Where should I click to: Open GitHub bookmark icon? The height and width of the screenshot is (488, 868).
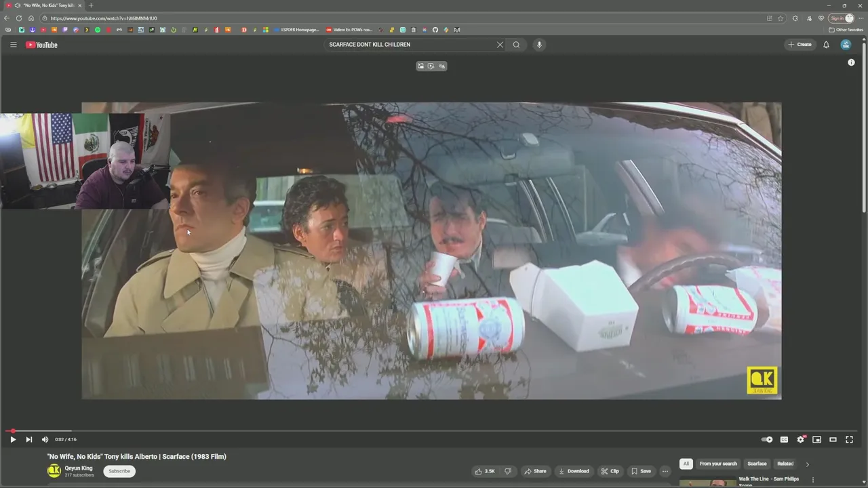[435, 30]
